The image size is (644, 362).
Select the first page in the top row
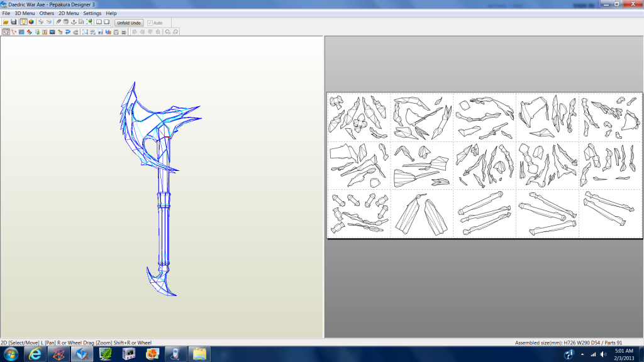[359, 118]
